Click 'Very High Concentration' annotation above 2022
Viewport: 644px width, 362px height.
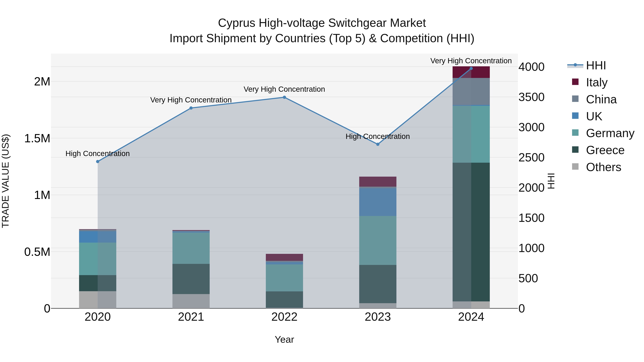click(x=284, y=89)
